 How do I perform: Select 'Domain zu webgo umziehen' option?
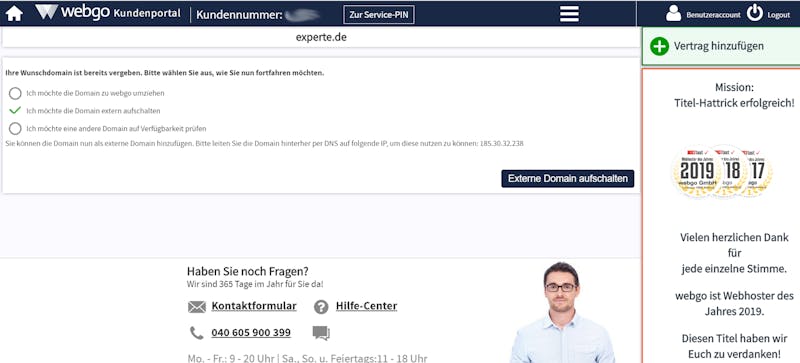(15, 93)
